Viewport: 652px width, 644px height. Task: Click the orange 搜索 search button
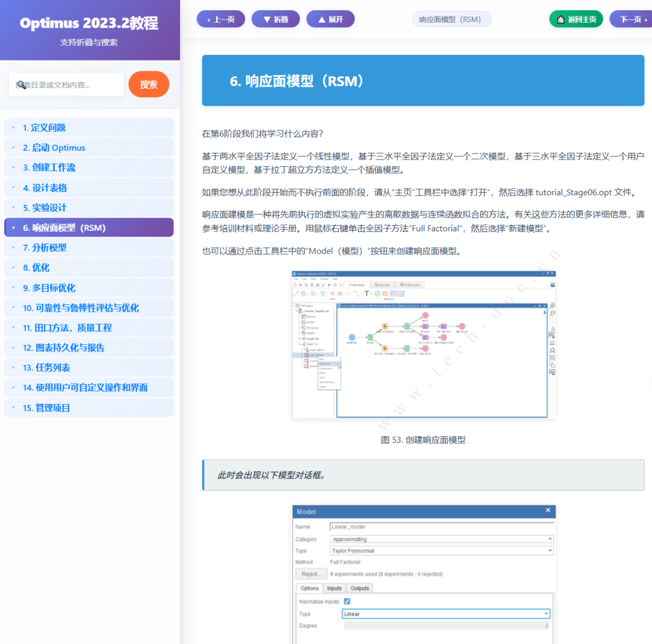(149, 85)
